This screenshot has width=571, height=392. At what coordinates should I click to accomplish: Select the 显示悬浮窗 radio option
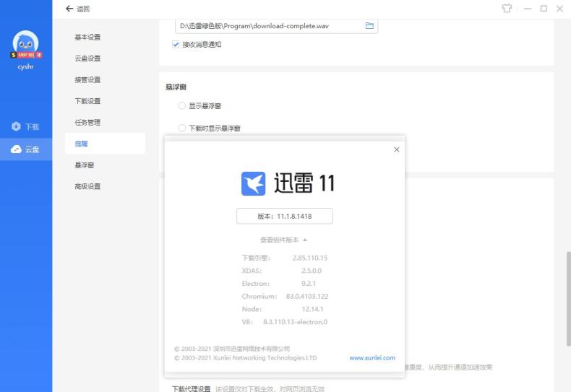[182, 106]
